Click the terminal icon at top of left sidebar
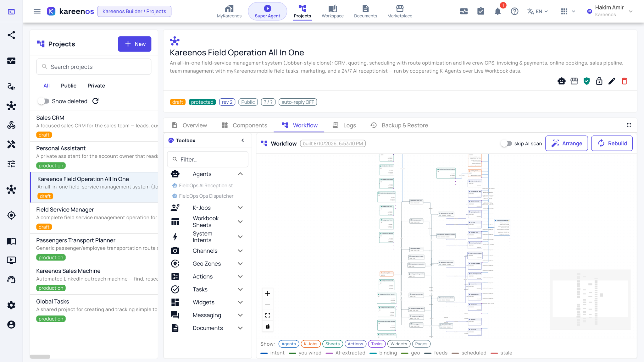This screenshot has width=644, height=362. (x=11, y=12)
